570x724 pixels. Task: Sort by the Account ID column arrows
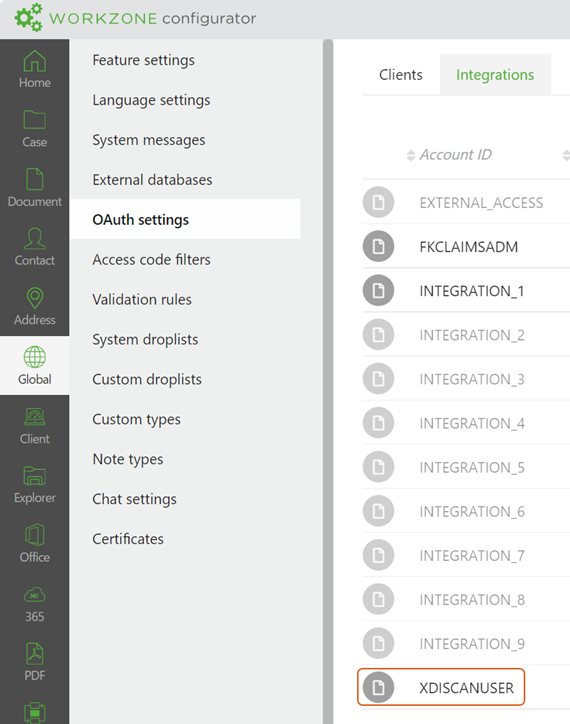pos(411,155)
